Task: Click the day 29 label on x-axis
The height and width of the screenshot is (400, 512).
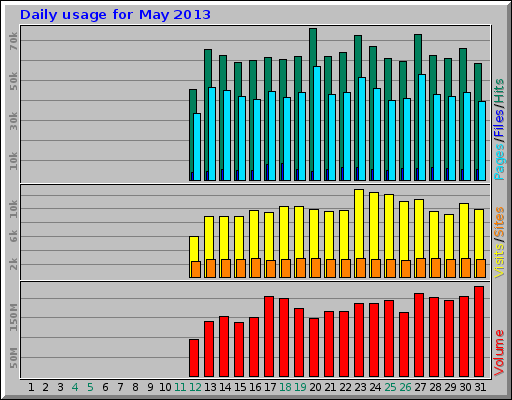Action: pyautogui.click(x=450, y=387)
